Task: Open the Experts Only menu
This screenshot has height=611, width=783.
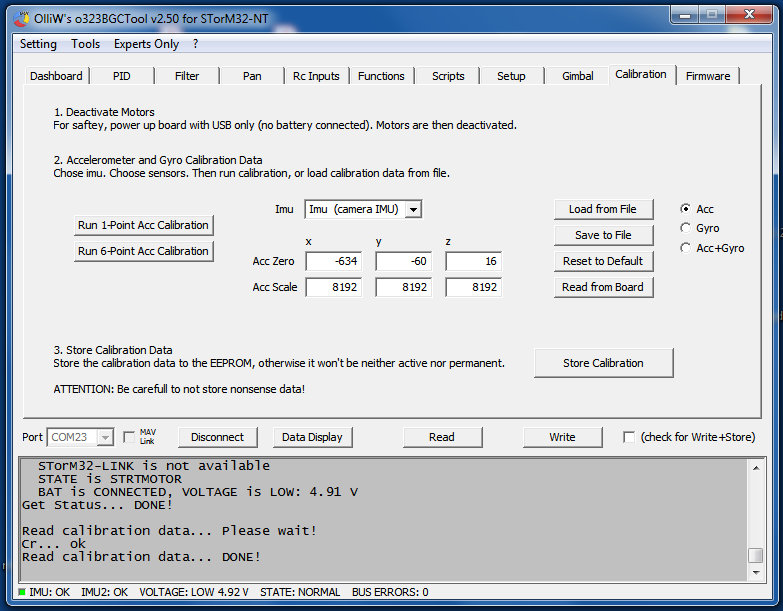Action: tap(146, 44)
